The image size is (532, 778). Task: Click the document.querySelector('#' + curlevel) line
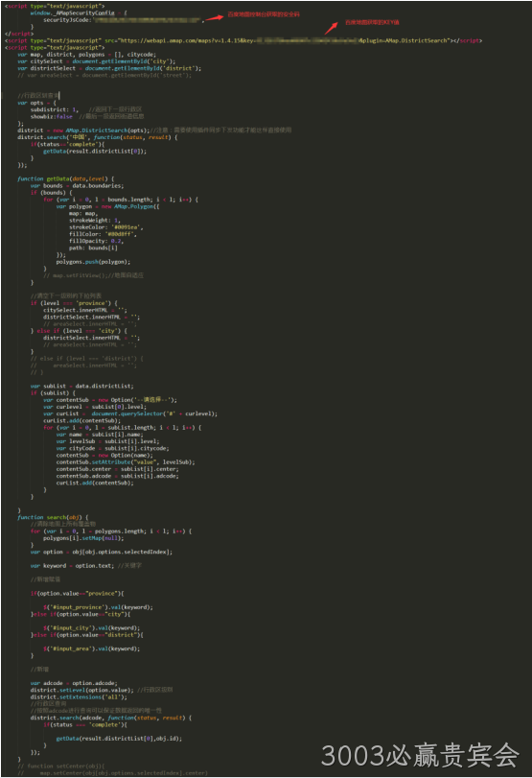coord(130,413)
